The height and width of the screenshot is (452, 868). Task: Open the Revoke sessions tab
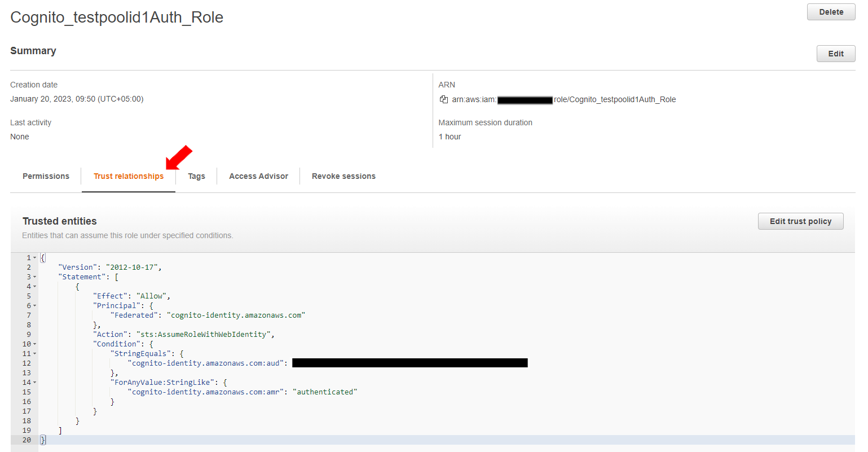pos(343,176)
